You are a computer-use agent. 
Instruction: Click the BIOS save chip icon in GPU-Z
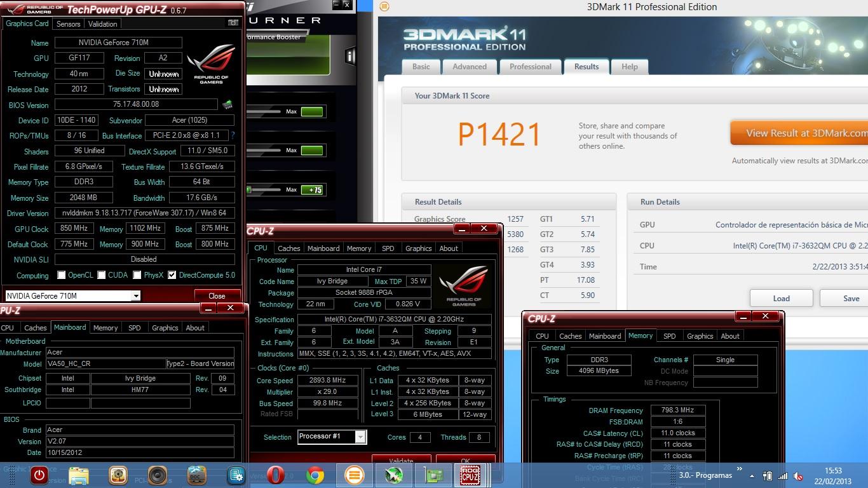pos(227,105)
